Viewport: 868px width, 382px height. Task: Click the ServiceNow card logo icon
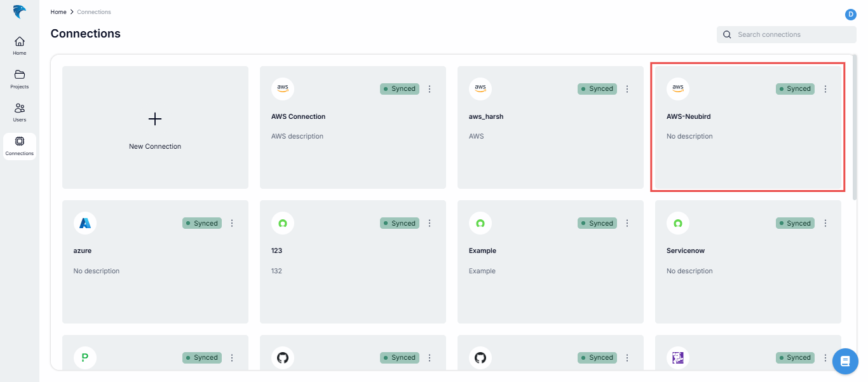[678, 223]
